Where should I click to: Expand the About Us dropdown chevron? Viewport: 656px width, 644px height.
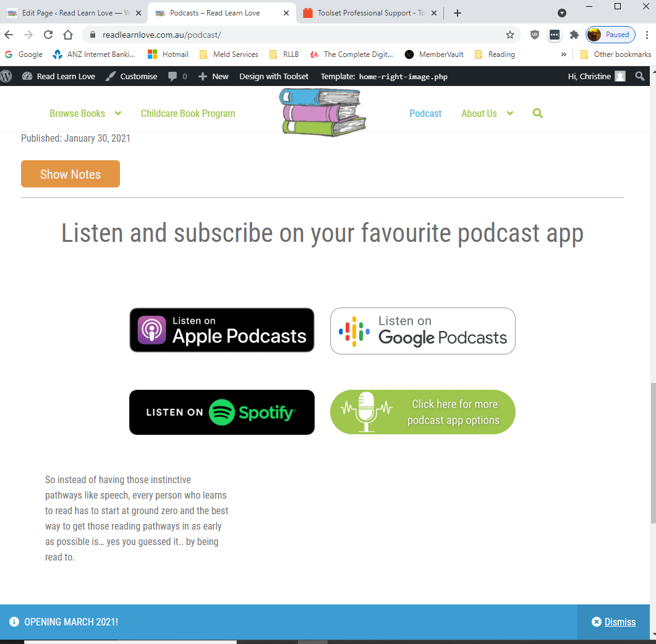(509, 113)
